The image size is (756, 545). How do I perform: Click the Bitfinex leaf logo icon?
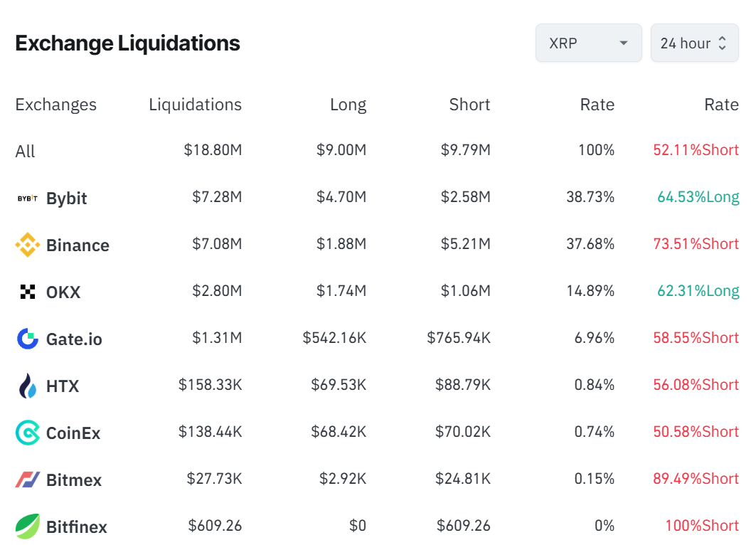[x=28, y=527]
